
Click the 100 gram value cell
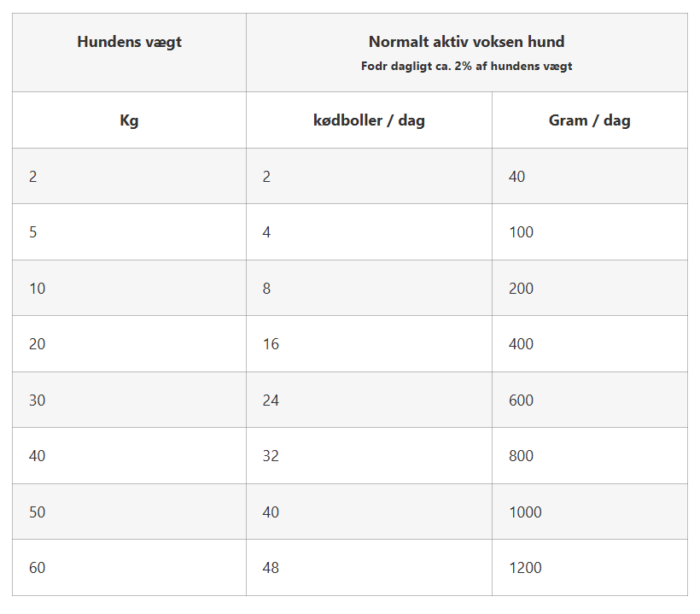pyautogui.click(x=590, y=232)
